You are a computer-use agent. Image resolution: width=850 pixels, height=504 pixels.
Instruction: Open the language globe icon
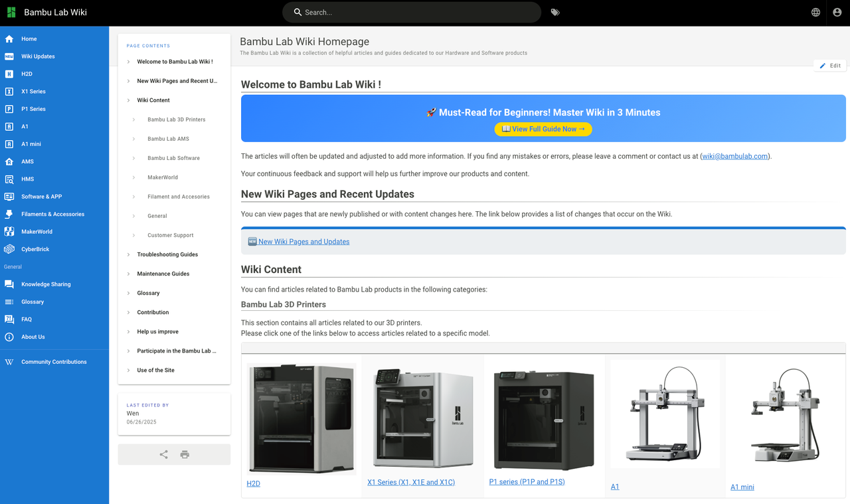[x=815, y=13]
